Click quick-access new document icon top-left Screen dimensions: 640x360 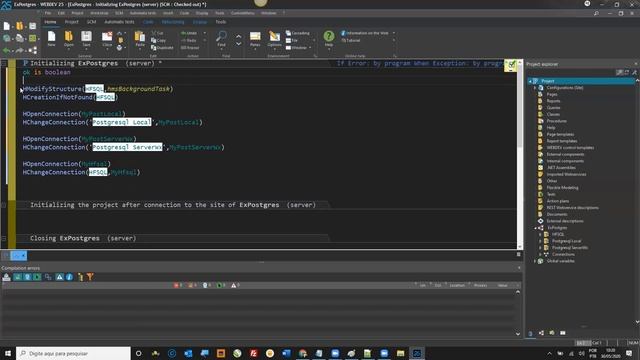[7, 27]
